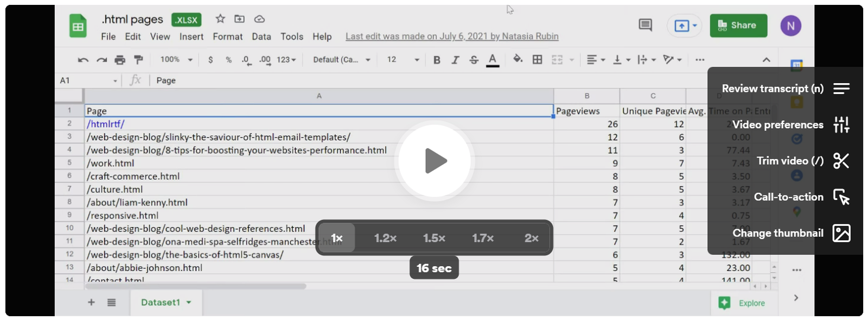The image size is (868, 321).
Task: Open the last edit history link
Action: click(452, 36)
